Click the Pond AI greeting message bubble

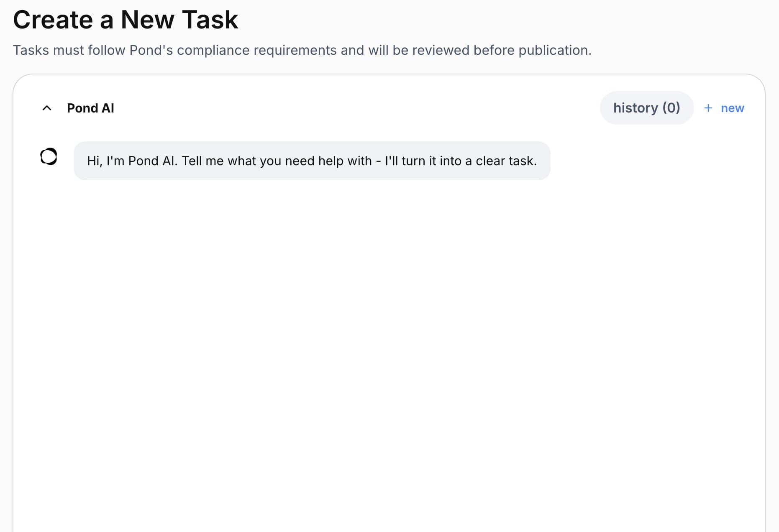tap(312, 161)
